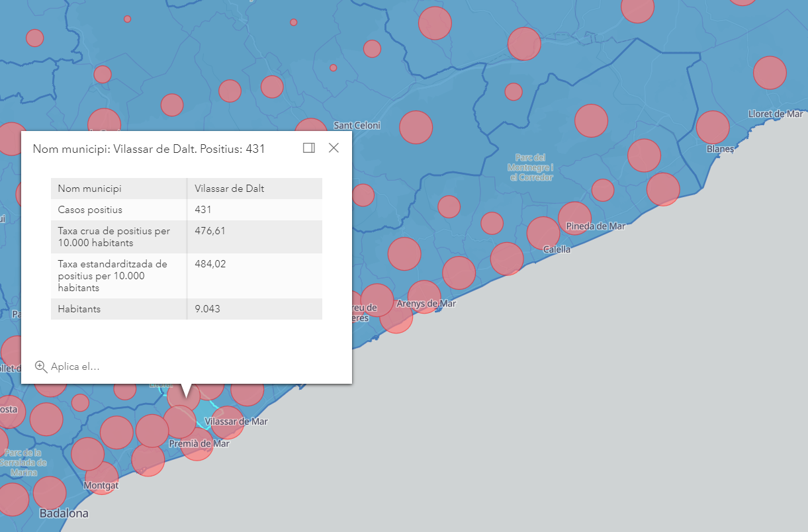Click the Blanes map label
Image resolution: width=808 pixels, height=532 pixels.
pyautogui.click(x=721, y=149)
